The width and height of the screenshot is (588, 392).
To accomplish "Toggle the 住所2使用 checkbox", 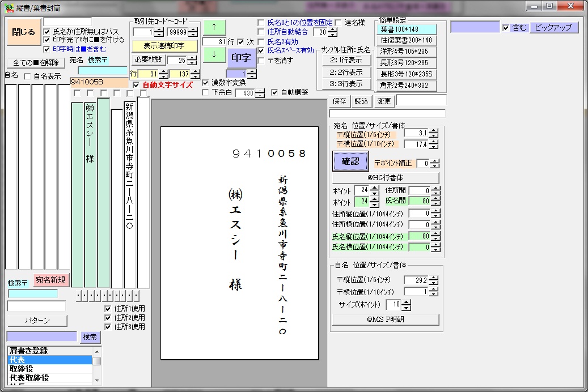I will [108, 318].
